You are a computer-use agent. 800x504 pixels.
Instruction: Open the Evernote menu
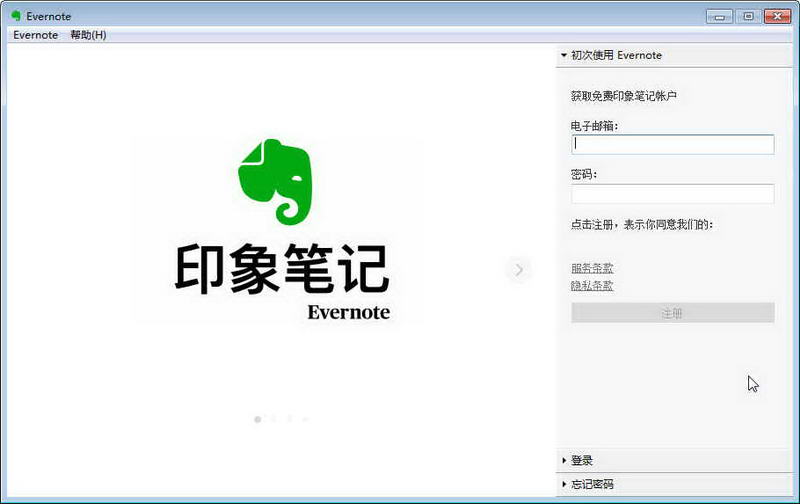(35, 35)
